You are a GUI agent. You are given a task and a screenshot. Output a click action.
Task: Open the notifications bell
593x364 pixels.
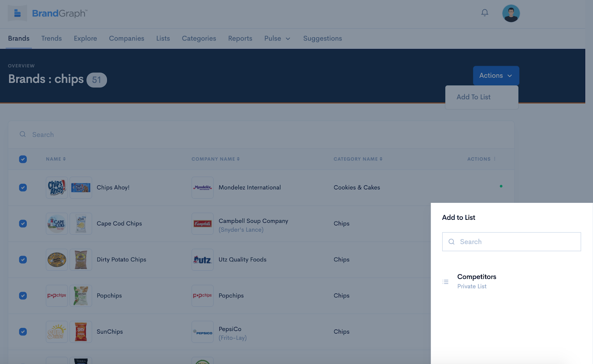[x=485, y=13]
